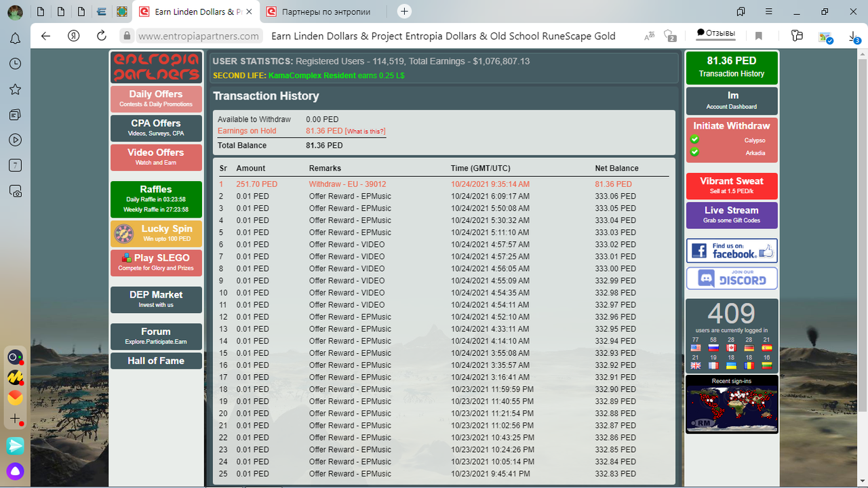This screenshot has width=868, height=488.
Task: Open Video Offers menu item
Action: 156,157
